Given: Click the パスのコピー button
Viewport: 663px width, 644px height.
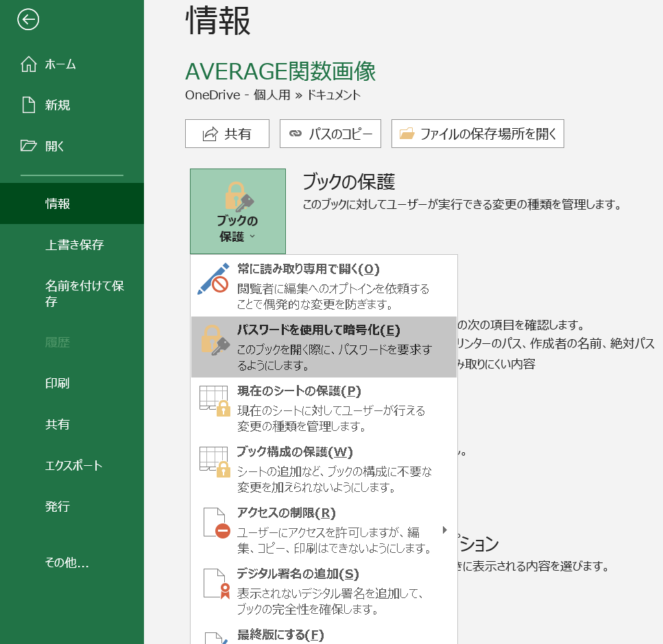Looking at the screenshot, I should point(330,134).
